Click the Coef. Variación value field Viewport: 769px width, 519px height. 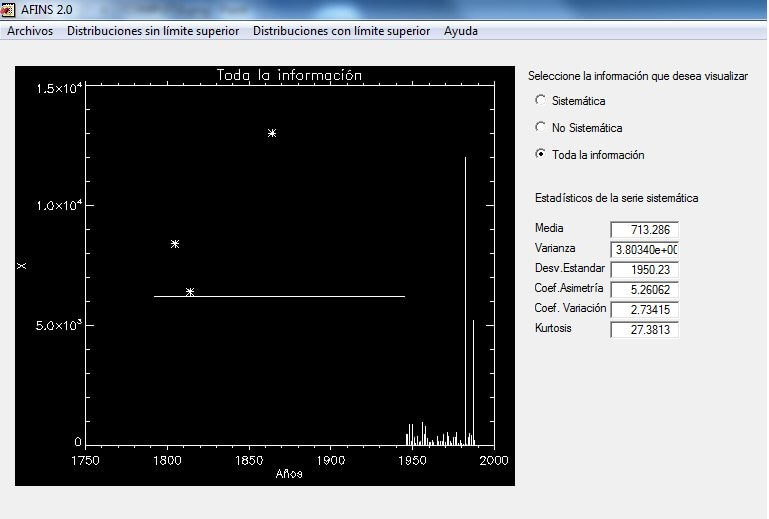(x=644, y=309)
